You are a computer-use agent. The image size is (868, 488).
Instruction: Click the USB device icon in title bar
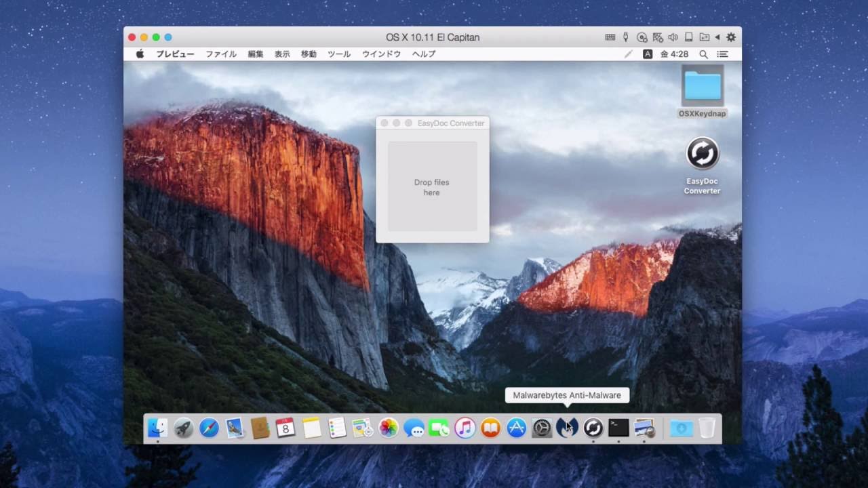(x=626, y=37)
